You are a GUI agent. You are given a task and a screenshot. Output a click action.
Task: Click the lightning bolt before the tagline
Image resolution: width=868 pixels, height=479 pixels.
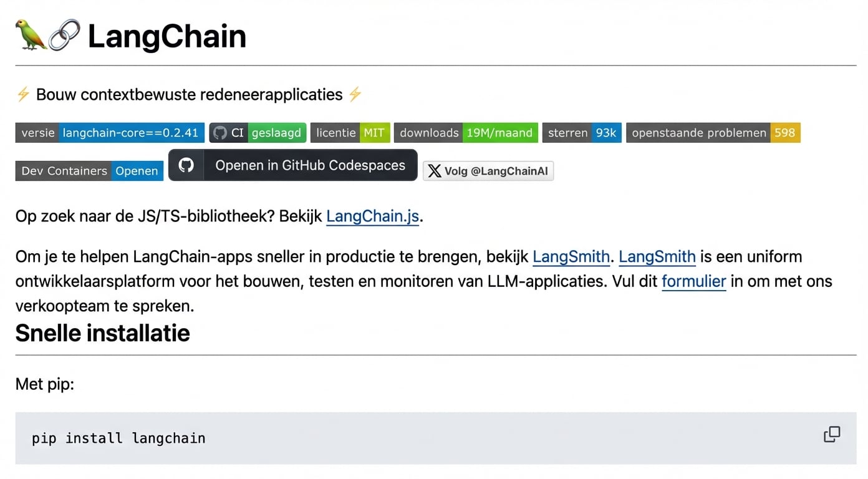pos(23,94)
